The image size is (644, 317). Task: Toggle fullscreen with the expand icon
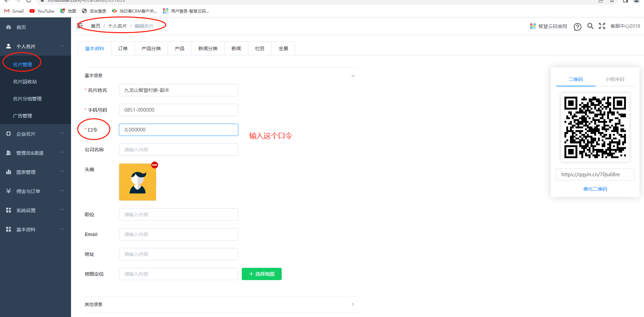point(602,26)
